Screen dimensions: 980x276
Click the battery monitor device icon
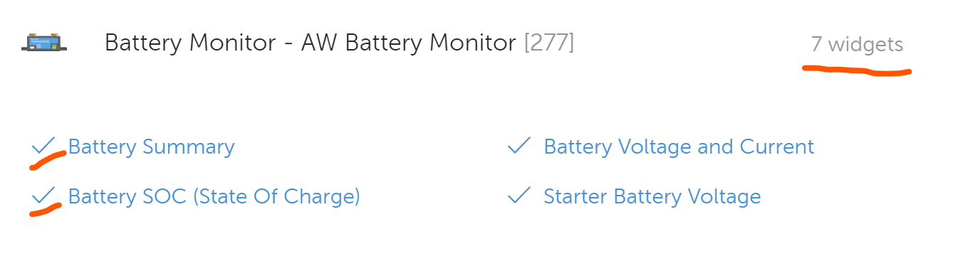(x=44, y=43)
